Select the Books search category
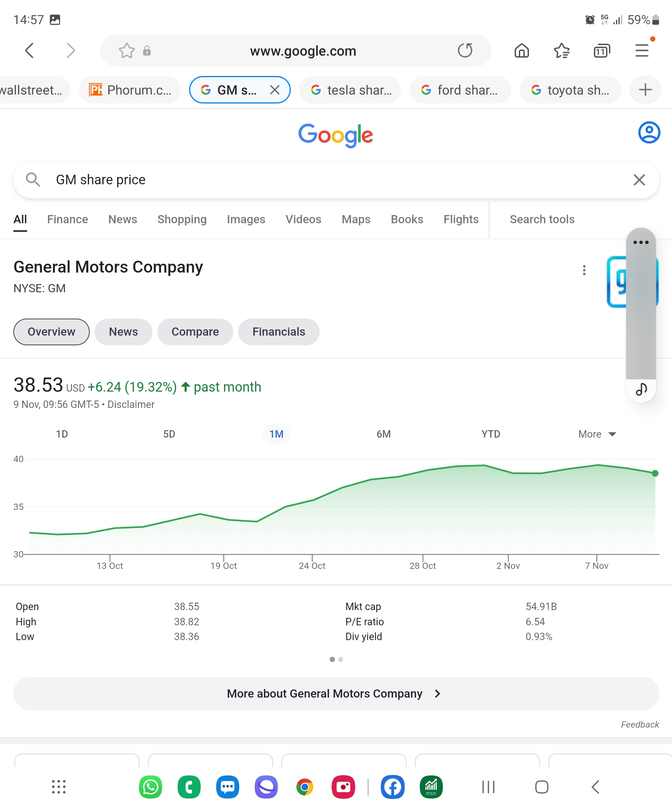 pos(407,219)
